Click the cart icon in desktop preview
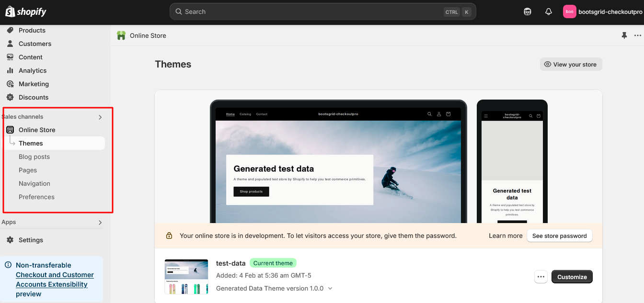This screenshot has height=303, width=644. [448, 114]
